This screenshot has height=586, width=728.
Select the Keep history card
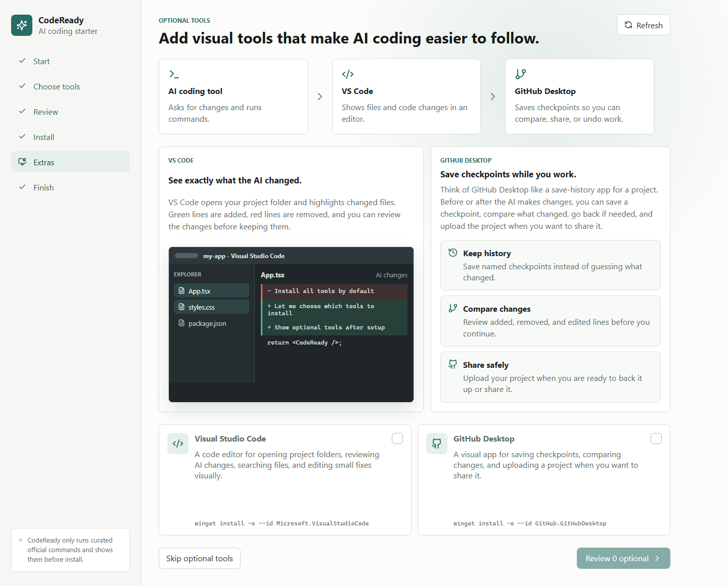(x=551, y=265)
